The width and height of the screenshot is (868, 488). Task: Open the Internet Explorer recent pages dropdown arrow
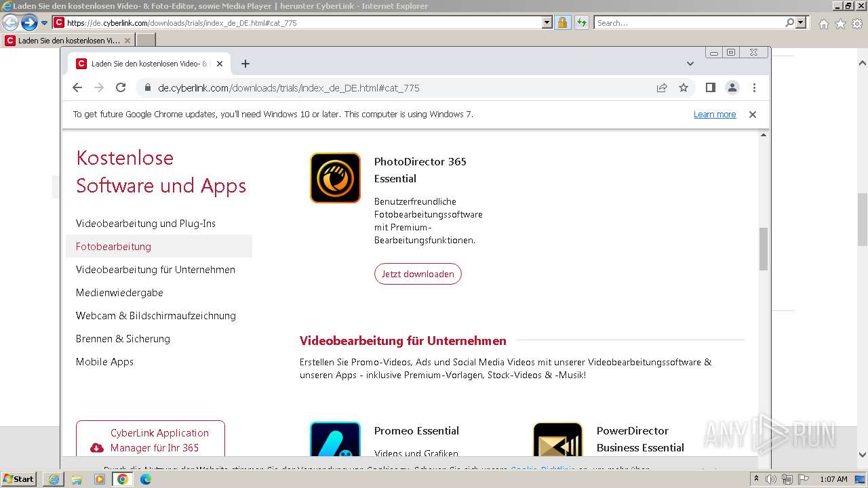[x=45, y=23]
